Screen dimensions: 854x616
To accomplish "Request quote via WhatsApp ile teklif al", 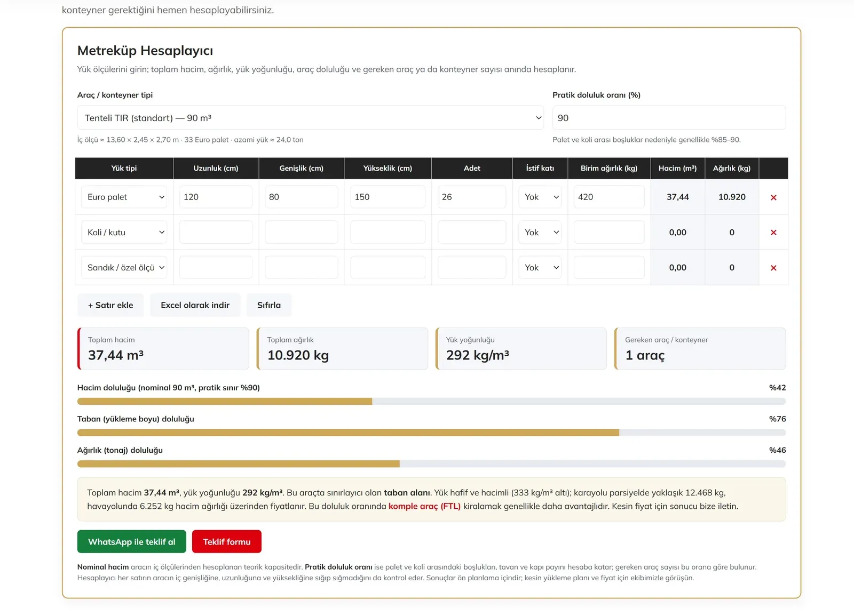I will [x=132, y=541].
